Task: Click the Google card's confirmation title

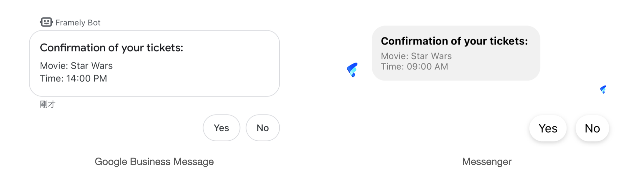Action: [x=111, y=48]
